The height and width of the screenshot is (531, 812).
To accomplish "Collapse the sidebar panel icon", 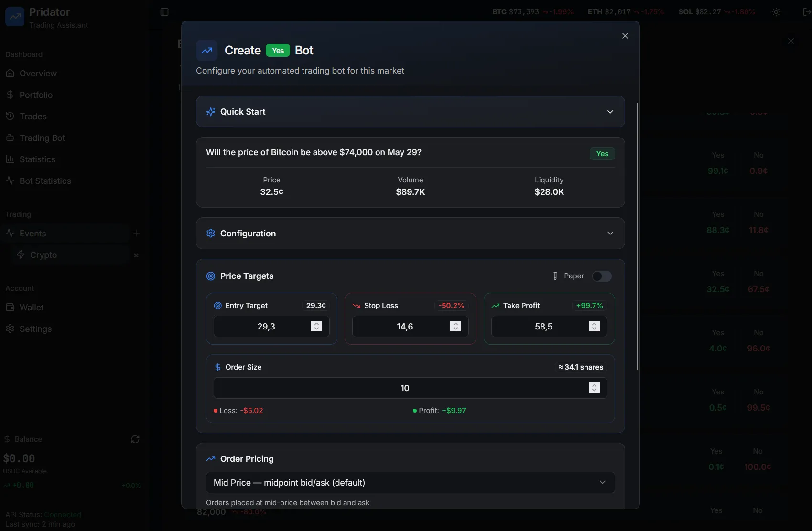I will point(164,12).
